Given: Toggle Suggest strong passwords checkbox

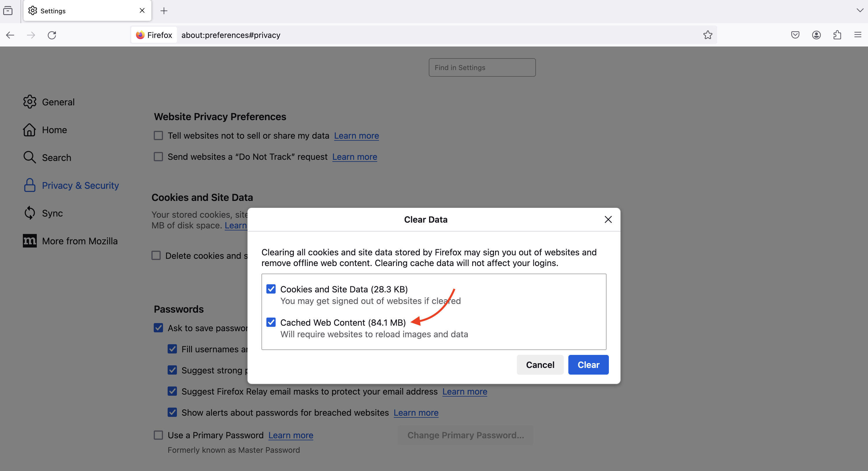Looking at the screenshot, I should click(x=172, y=370).
